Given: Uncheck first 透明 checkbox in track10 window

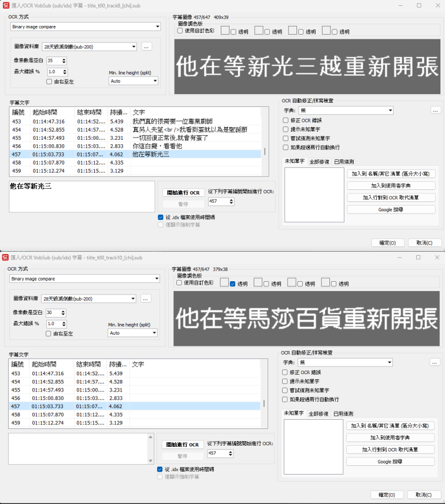Looking at the screenshot, I should [233, 284].
